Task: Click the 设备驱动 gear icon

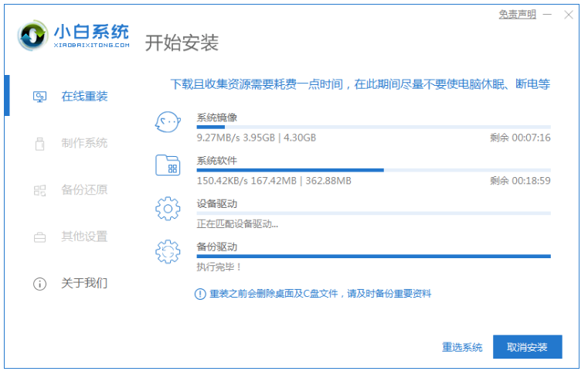Action: pos(168,209)
